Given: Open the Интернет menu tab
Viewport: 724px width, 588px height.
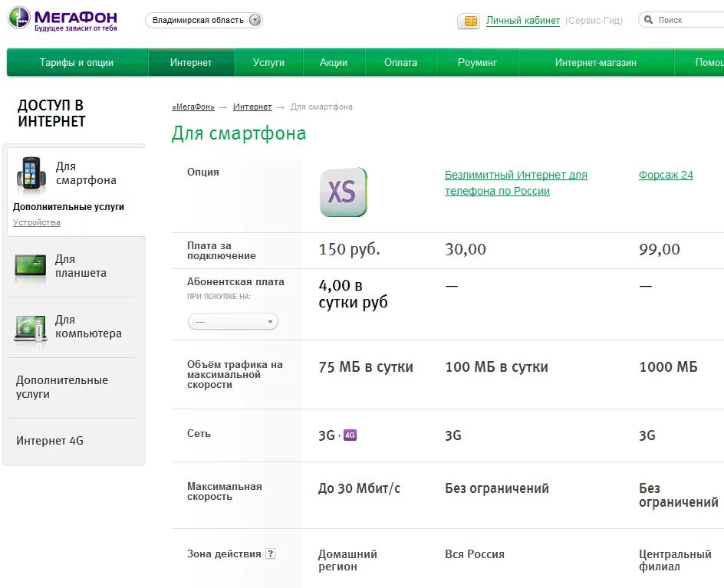Looking at the screenshot, I should [x=191, y=62].
